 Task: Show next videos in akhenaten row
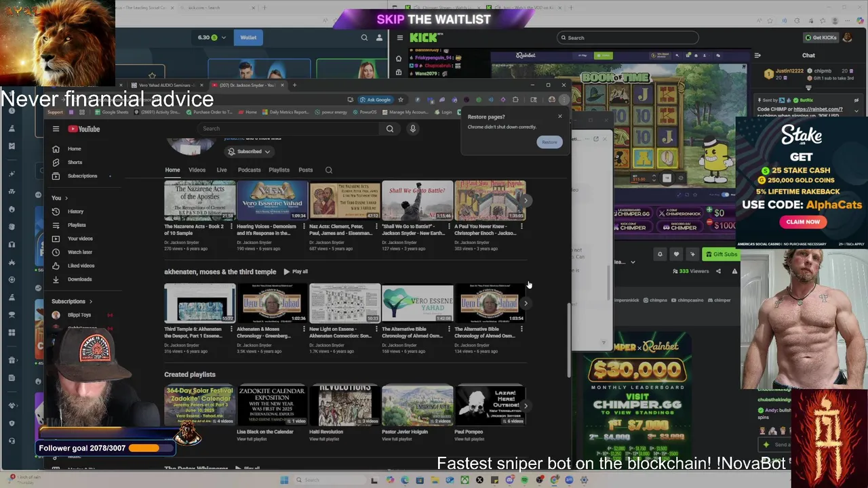point(526,304)
